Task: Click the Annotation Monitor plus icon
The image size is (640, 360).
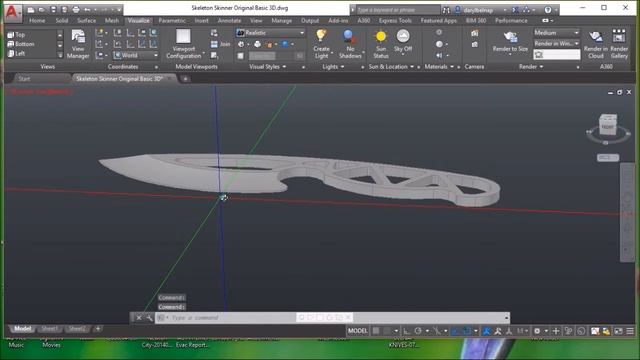Action: tap(556, 331)
